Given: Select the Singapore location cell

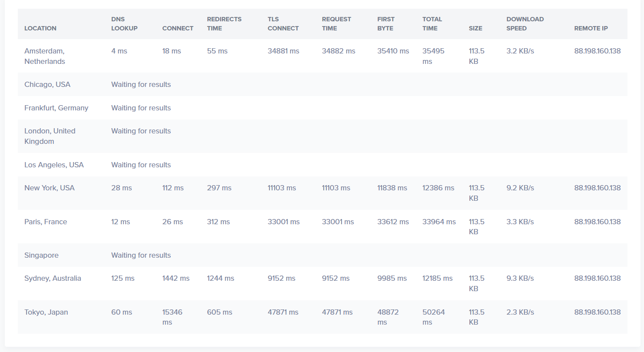Looking at the screenshot, I should pos(41,255).
